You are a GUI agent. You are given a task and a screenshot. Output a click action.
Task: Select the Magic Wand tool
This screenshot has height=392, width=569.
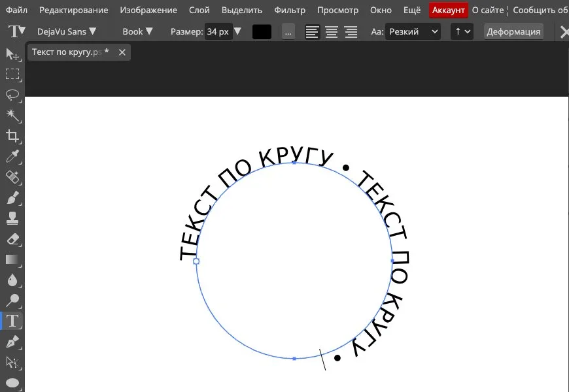12,116
